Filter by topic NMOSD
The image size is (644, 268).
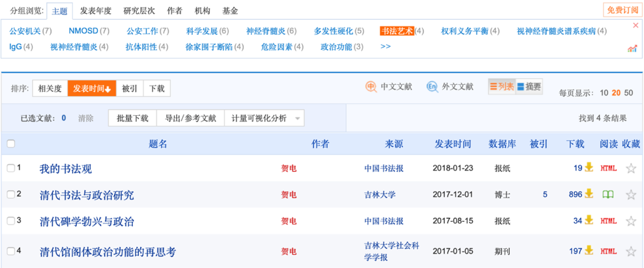84,31
